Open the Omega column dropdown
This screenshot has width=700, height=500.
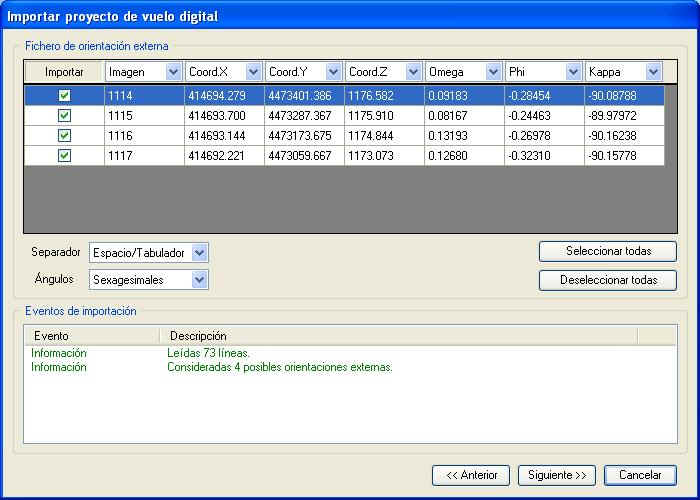[493, 72]
